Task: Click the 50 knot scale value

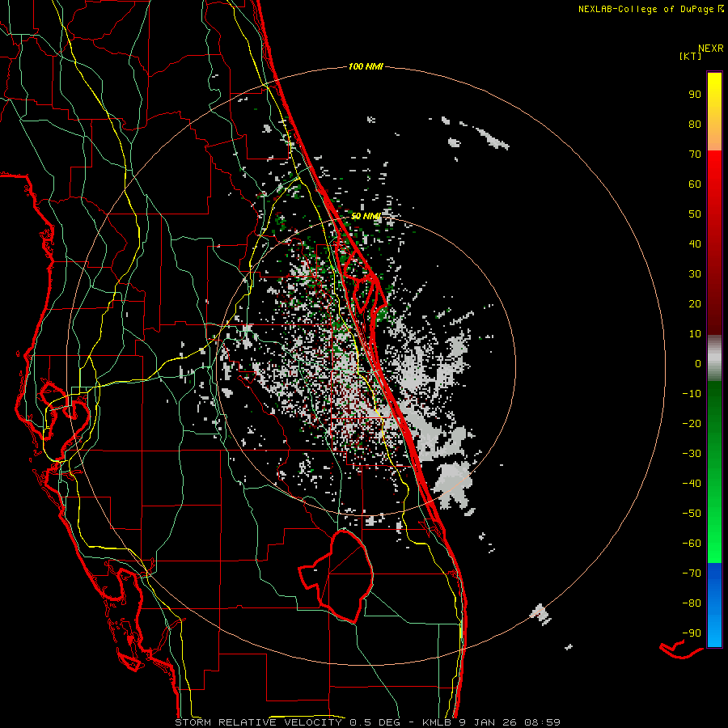Action: 695,214
